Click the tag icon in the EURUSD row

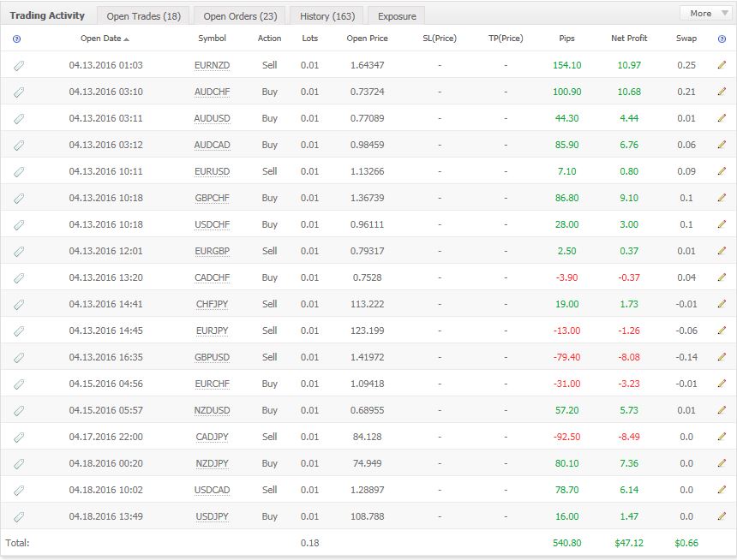pyautogui.click(x=19, y=172)
